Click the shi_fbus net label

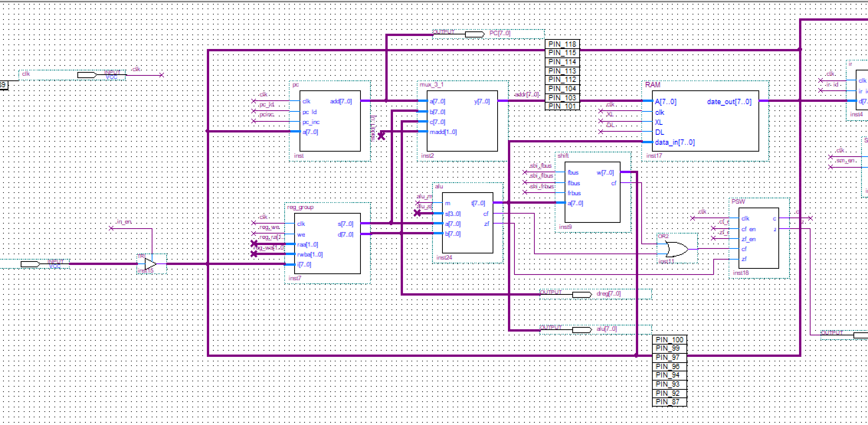[541, 166]
